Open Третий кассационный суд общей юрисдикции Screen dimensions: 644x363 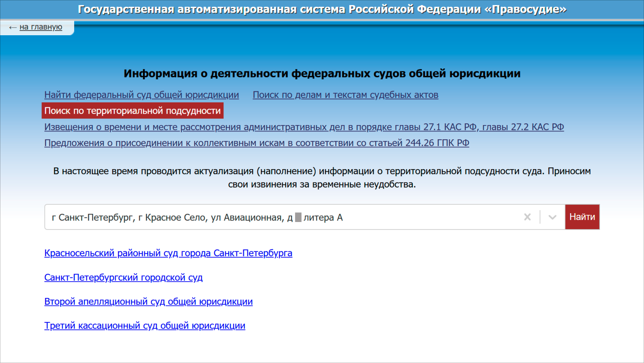pyautogui.click(x=145, y=326)
